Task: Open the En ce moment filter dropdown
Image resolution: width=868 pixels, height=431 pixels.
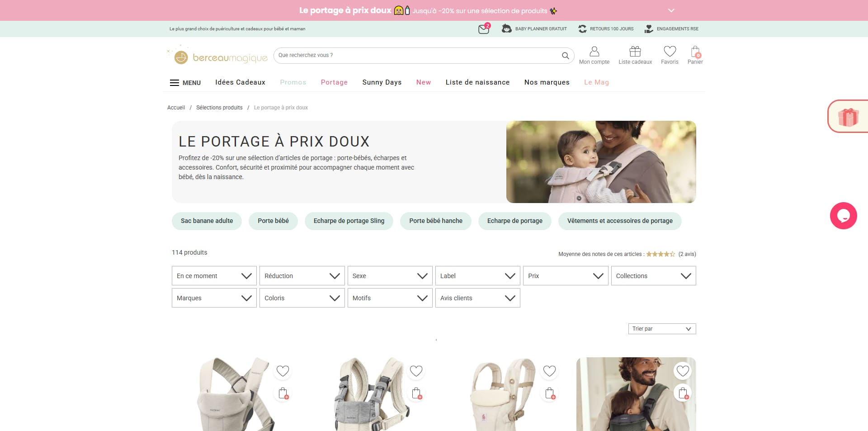Action: point(214,276)
